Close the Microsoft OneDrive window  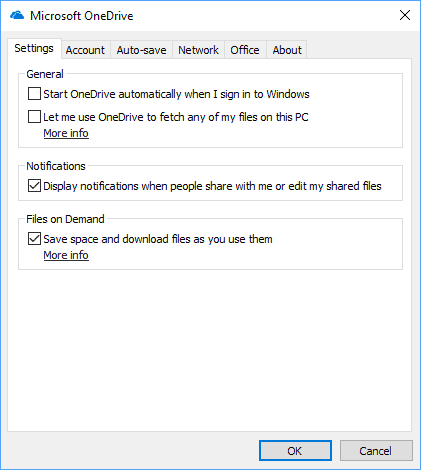tap(405, 15)
